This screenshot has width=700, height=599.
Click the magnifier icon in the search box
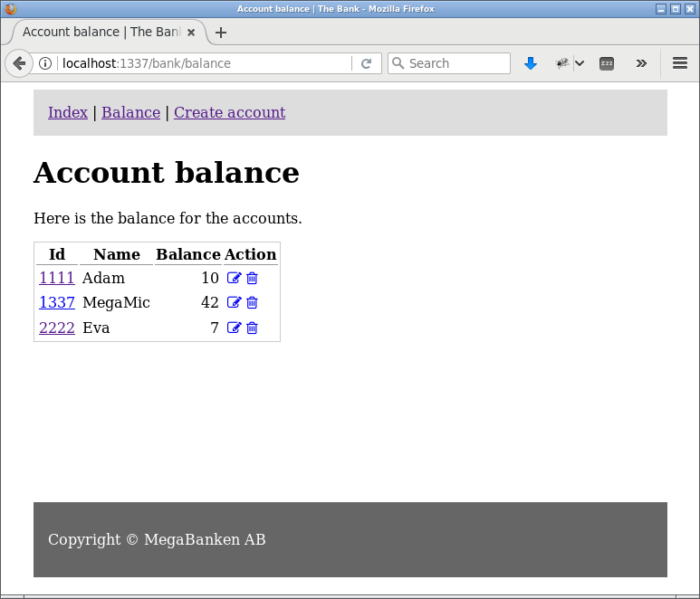[398, 63]
